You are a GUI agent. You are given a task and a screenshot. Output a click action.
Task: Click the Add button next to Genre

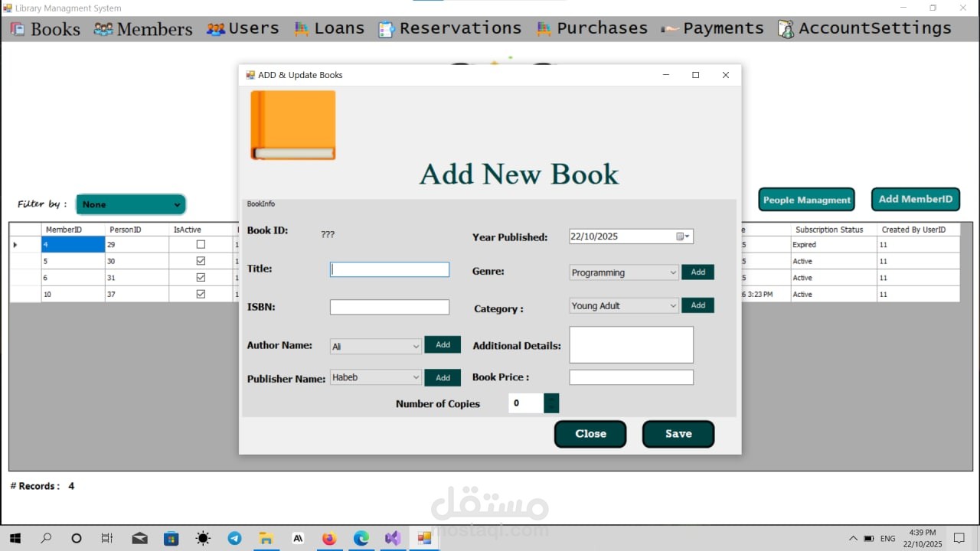pyautogui.click(x=697, y=272)
